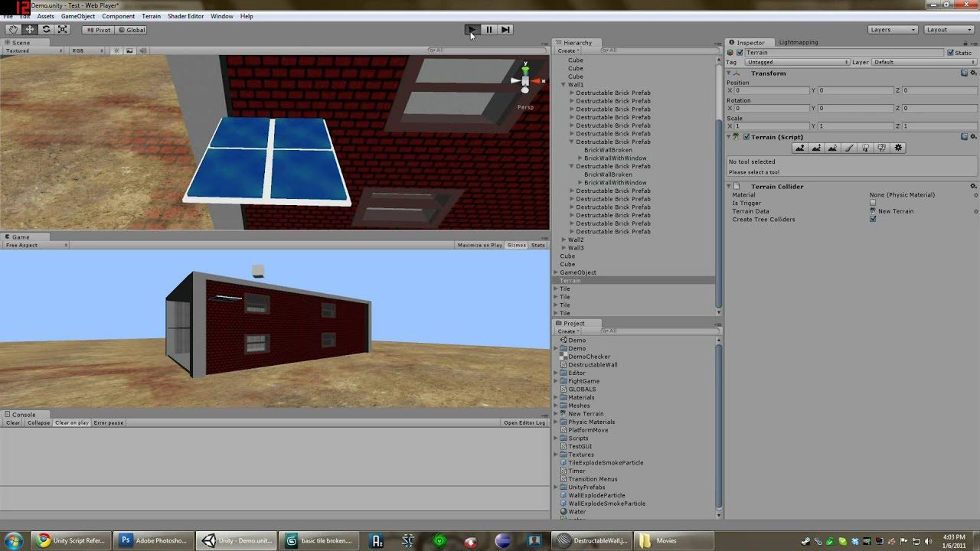Image resolution: width=980 pixels, height=551 pixels.
Task: Select the Smooth Height terrain tool
Action: coord(832,148)
